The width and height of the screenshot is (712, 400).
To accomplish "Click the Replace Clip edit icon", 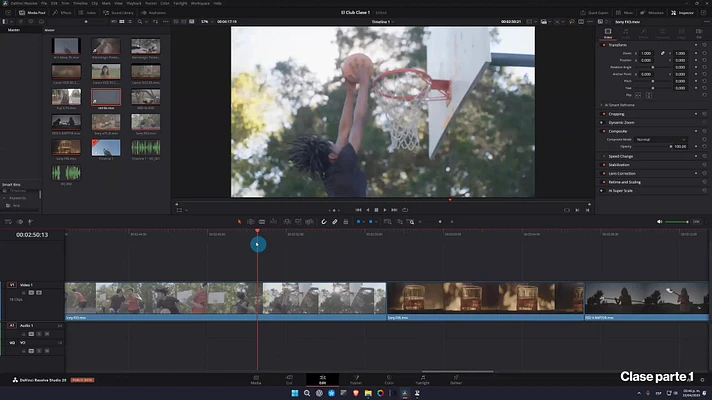I will pos(309,222).
